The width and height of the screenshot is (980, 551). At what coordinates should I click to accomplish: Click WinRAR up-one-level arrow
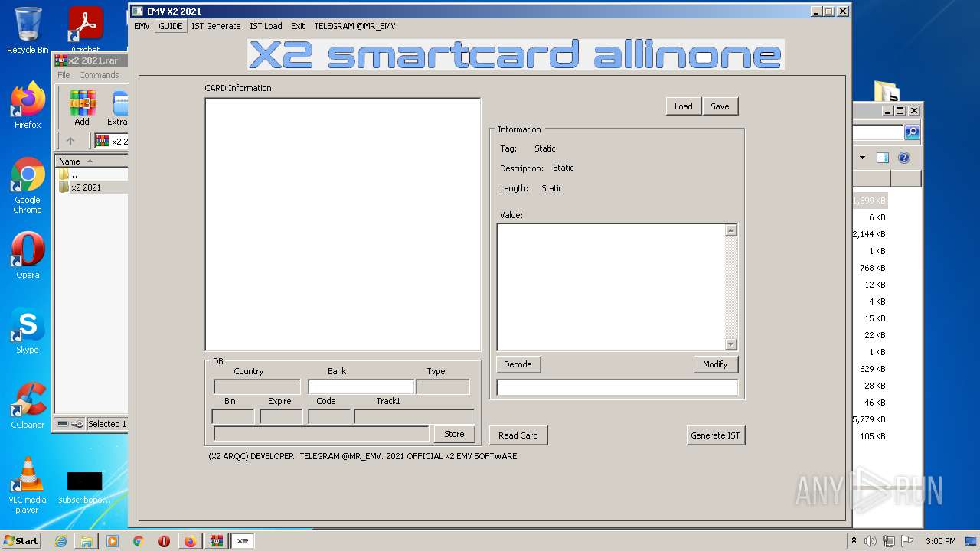tap(70, 141)
